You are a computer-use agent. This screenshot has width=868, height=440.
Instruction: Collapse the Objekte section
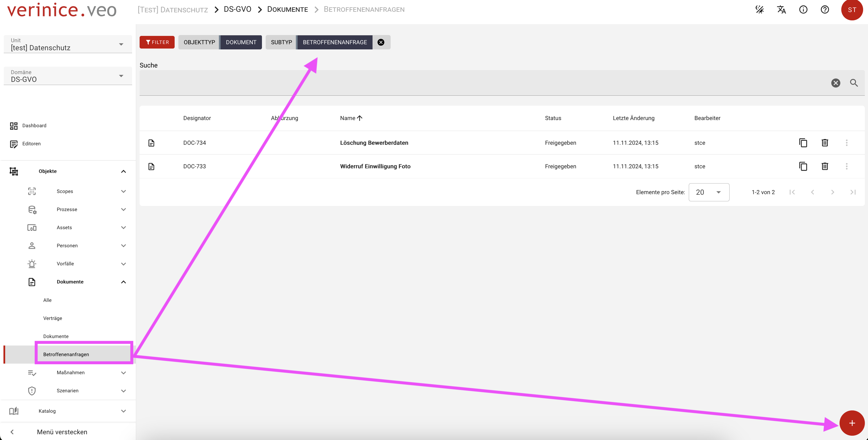coord(123,171)
